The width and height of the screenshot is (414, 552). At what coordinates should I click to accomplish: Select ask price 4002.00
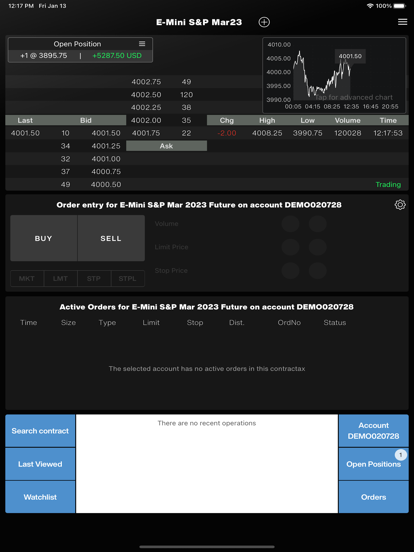pyautogui.click(x=146, y=120)
